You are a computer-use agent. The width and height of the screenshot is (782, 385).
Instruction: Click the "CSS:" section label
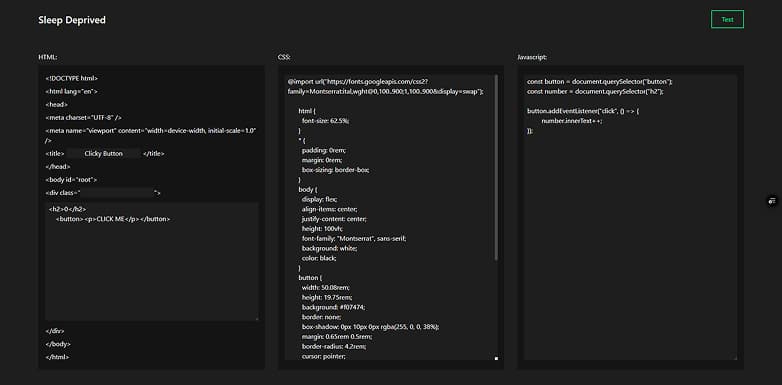(x=284, y=57)
